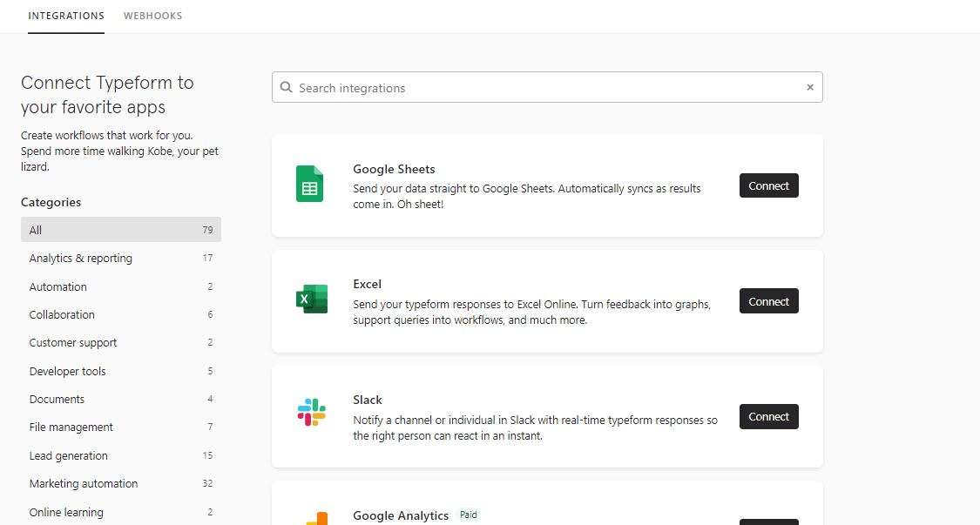Click 'Connect Typeform to your favorite apps' heading
980x525 pixels.
pyautogui.click(x=107, y=94)
